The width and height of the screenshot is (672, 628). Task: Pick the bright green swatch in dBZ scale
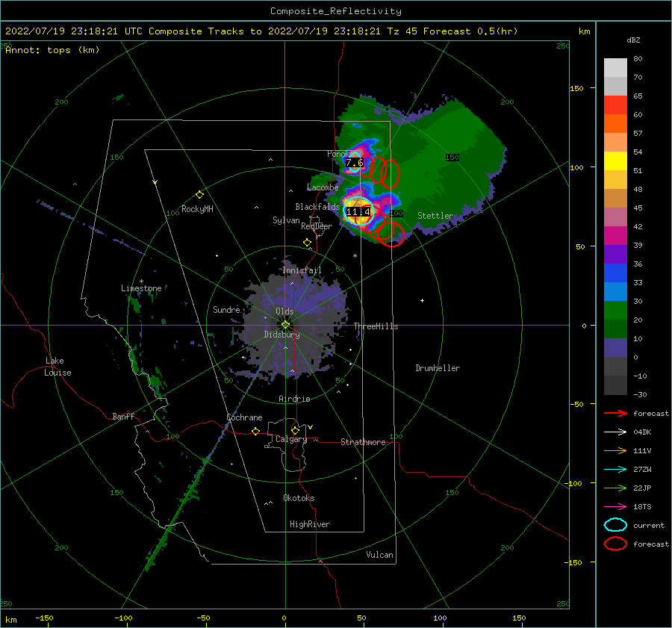615,311
